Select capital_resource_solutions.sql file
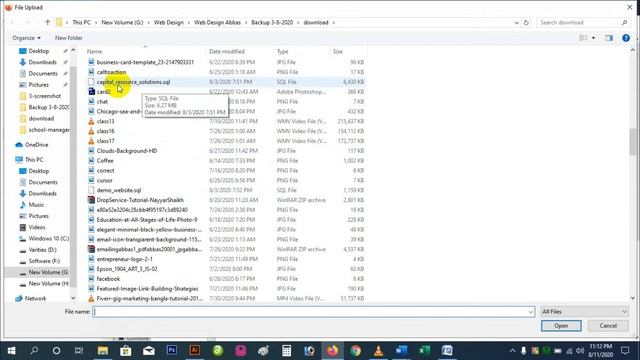Image resolution: width=640 pixels, height=360 pixels. point(133,82)
